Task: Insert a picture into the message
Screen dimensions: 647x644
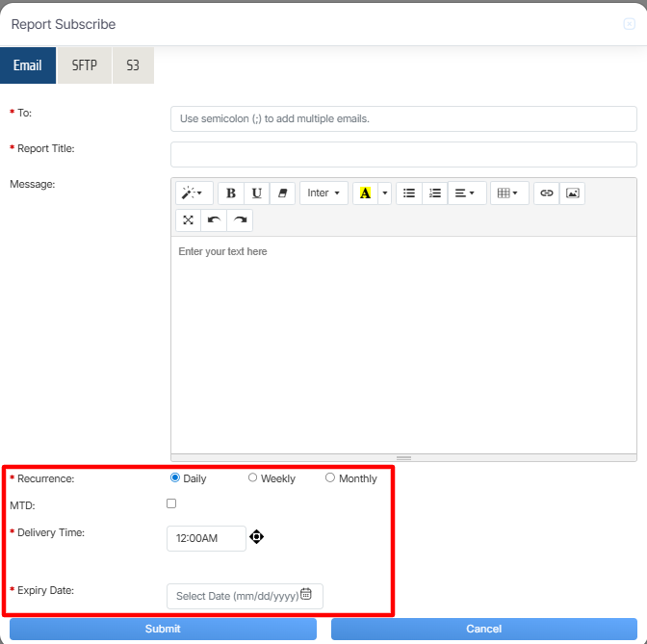Action: [573, 193]
